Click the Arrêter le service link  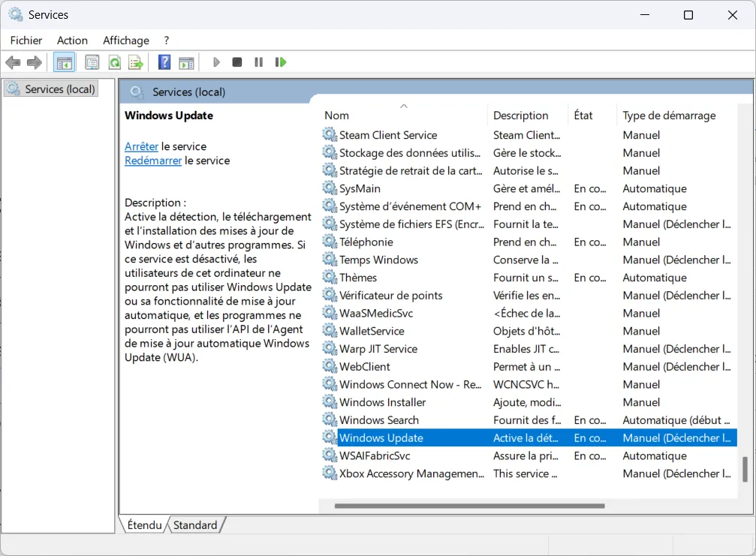pos(141,146)
